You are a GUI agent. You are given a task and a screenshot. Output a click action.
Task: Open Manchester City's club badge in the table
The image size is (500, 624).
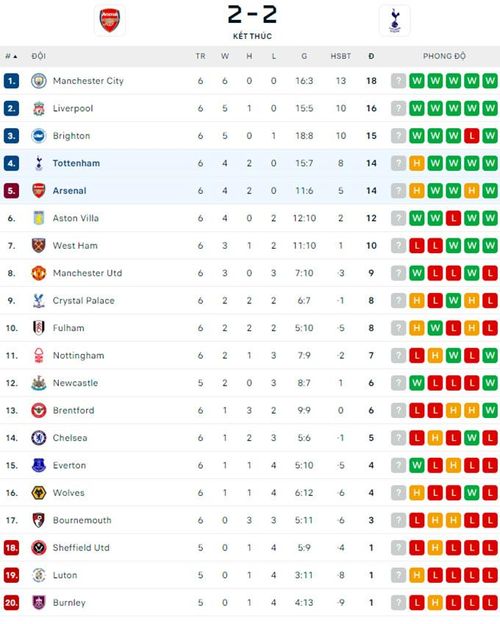[39, 81]
